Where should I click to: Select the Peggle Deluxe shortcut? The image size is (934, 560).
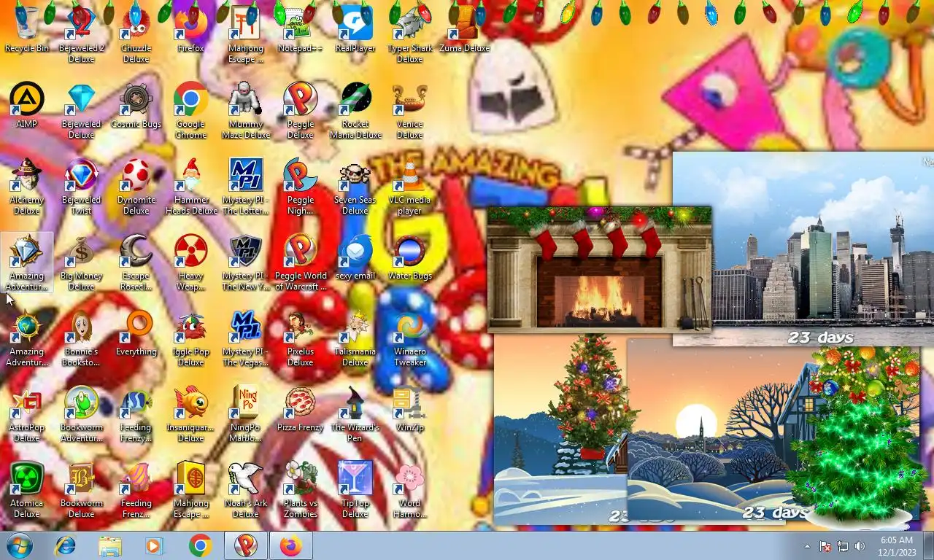click(300, 111)
